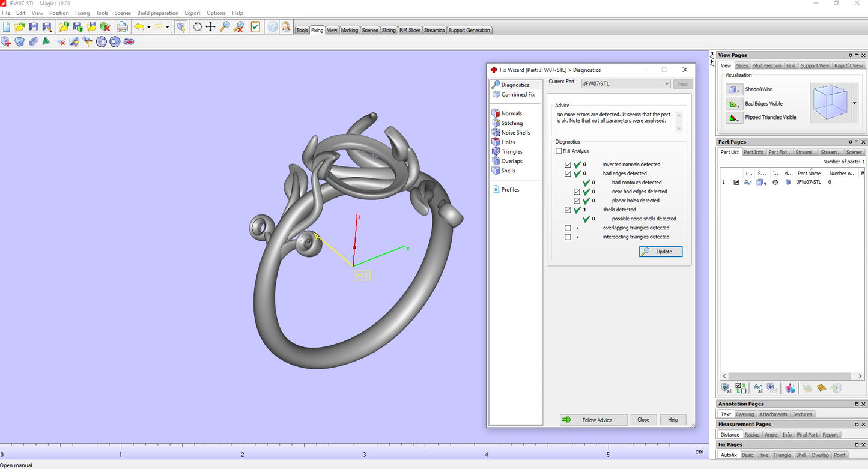The width and height of the screenshot is (868, 469).
Task: Enable the Full Analysis checkbox
Action: [x=559, y=151]
